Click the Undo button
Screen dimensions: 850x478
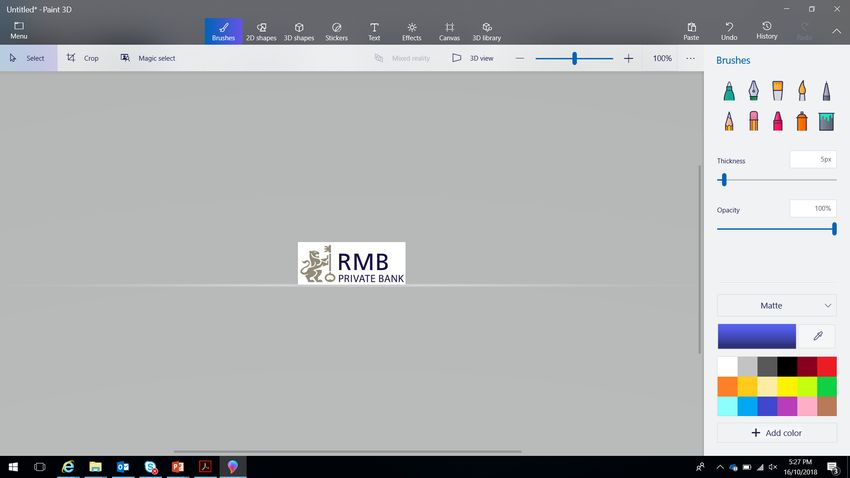[729, 31]
